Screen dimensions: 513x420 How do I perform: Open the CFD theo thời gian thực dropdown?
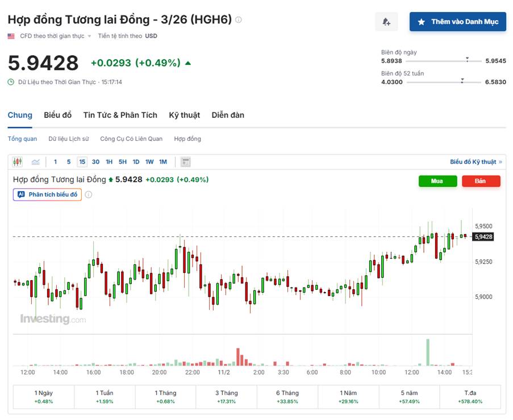[55, 36]
